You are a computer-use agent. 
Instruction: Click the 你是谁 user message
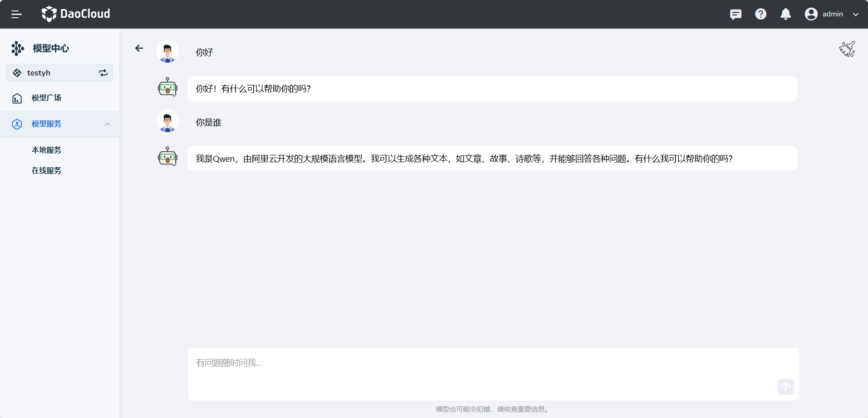(208, 122)
